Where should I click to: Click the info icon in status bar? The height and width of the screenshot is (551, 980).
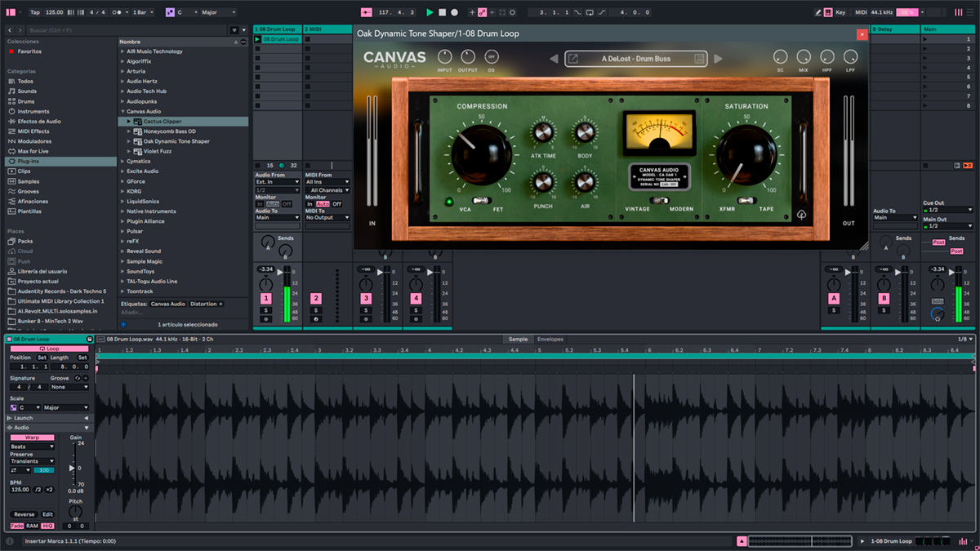[x=10, y=540]
